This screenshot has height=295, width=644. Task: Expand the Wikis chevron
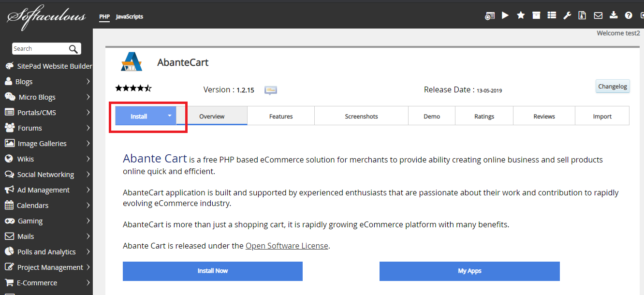click(88, 159)
